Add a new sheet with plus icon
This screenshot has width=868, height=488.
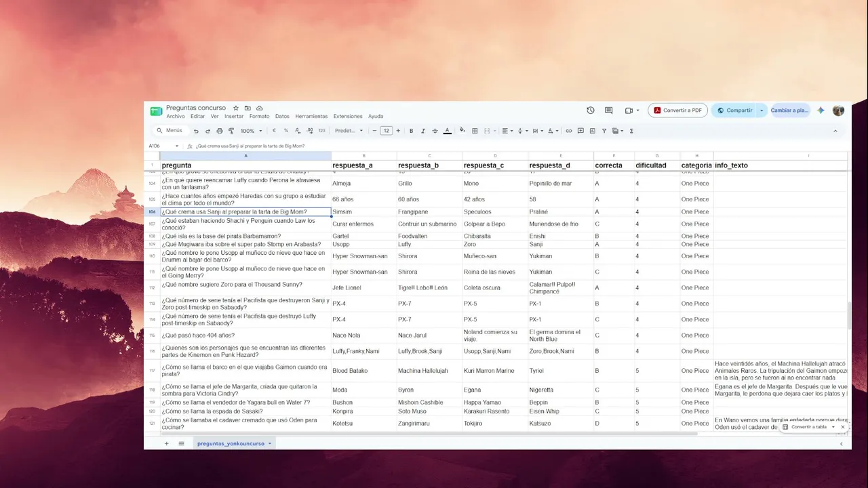tap(166, 443)
